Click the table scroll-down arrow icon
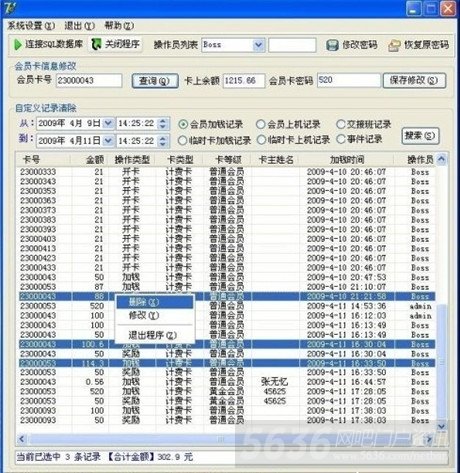Image resolution: width=460 pixels, height=473 pixels. (x=441, y=426)
